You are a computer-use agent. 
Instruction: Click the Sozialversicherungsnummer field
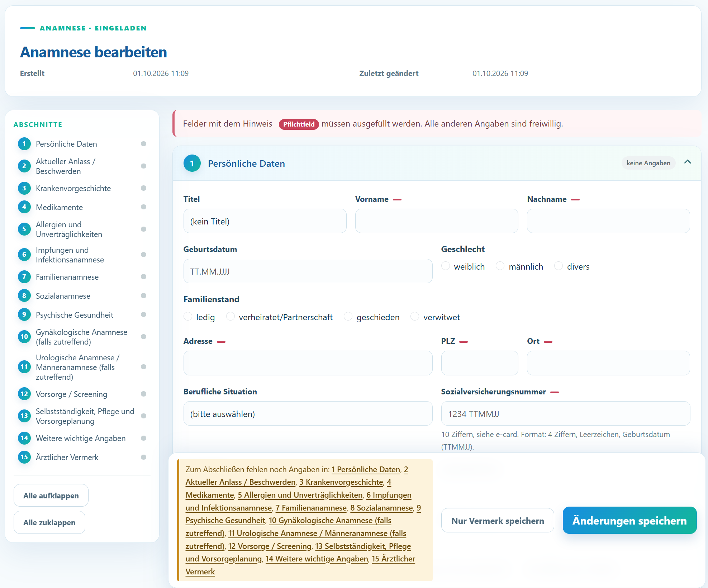click(566, 414)
